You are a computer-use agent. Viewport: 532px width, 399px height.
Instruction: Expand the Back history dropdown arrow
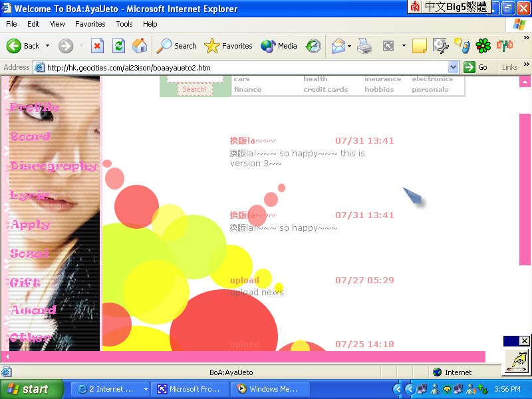click(x=47, y=46)
